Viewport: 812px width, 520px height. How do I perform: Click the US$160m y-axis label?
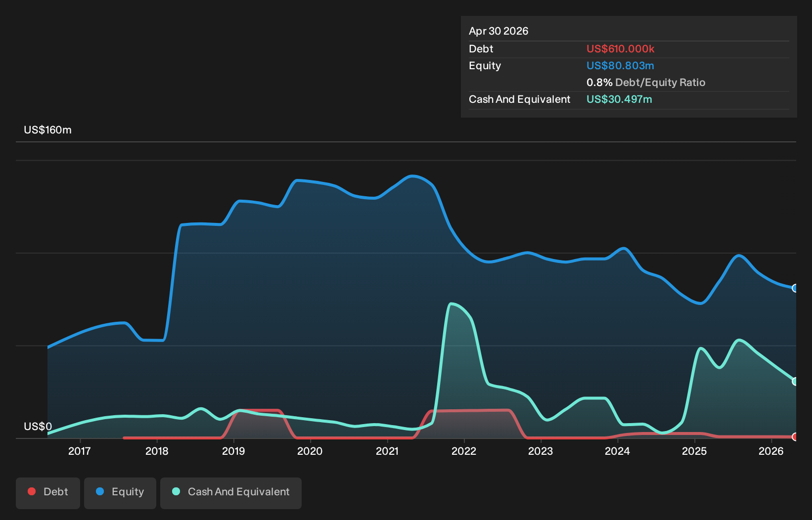pos(48,130)
